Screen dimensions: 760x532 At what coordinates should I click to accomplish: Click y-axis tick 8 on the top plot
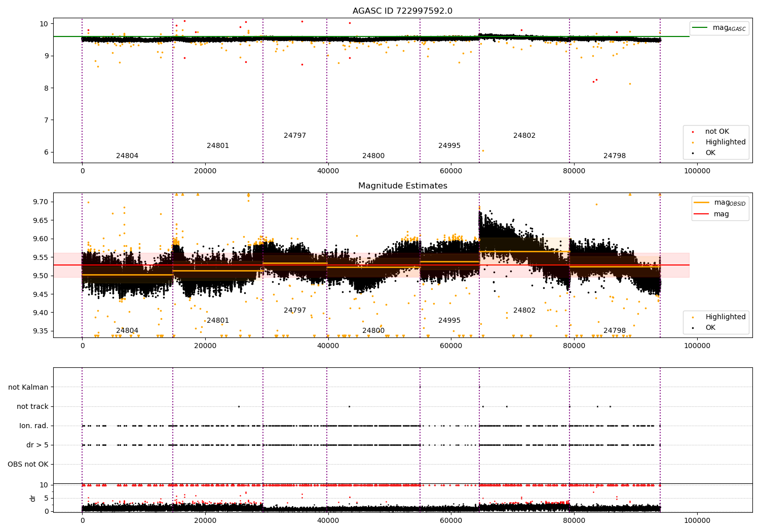coord(45,88)
